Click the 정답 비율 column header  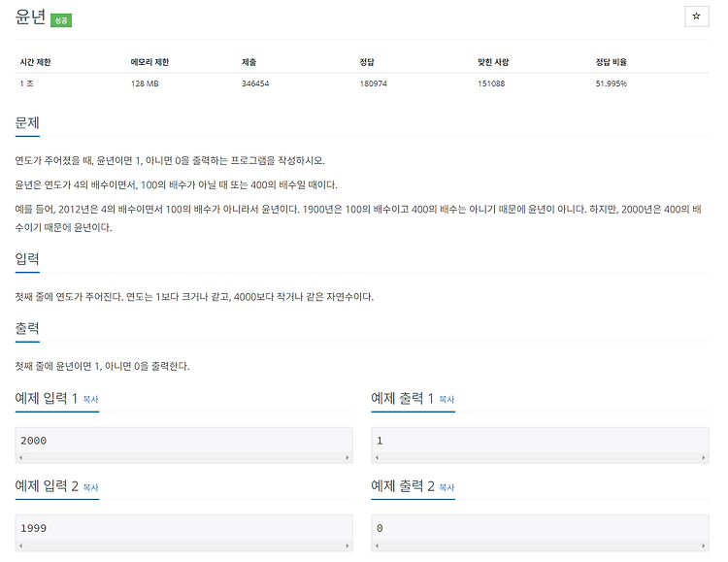click(612, 62)
